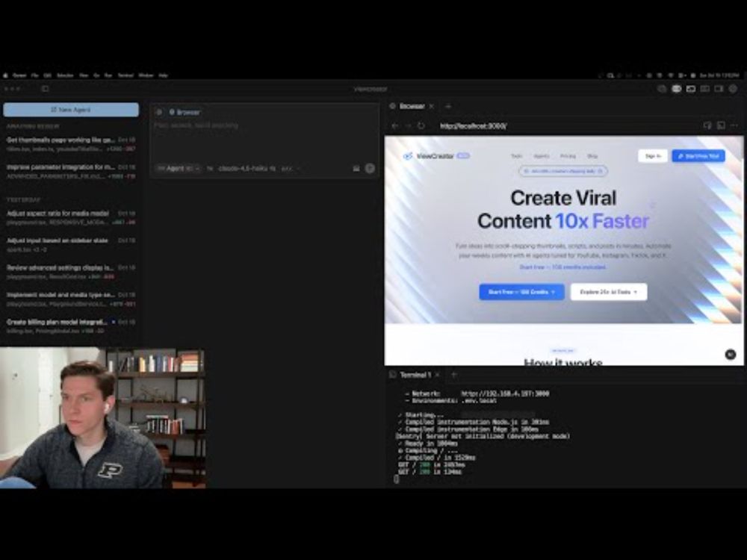
Task: Click the round dark chat widget at the page's bottom-right
Action: point(731,354)
